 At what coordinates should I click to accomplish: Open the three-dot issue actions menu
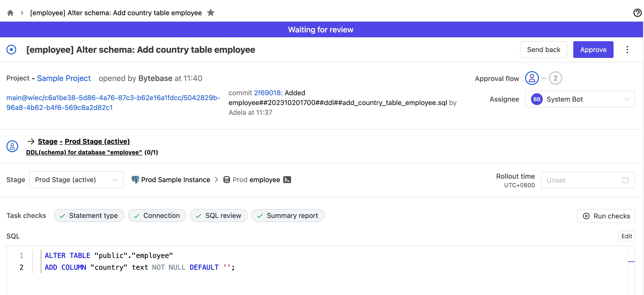click(x=627, y=50)
